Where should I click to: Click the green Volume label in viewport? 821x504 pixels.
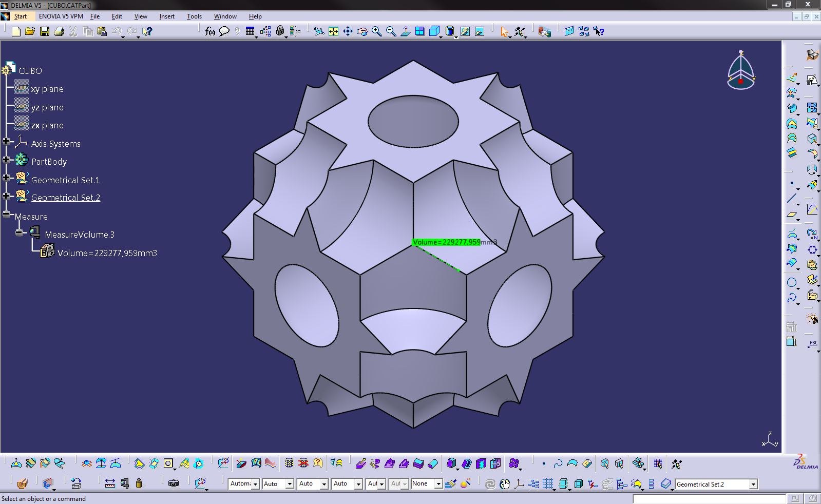446,242
